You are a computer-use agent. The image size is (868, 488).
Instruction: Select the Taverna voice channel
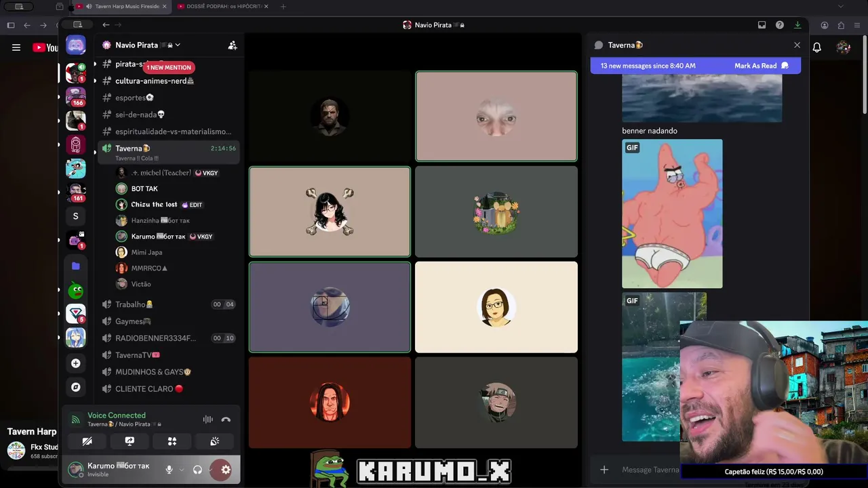pos(168,152)
